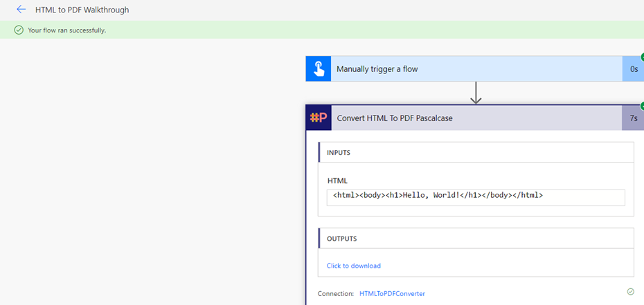Click the 0s duration badge
The image size is (644, 305).
click(633, 69)
